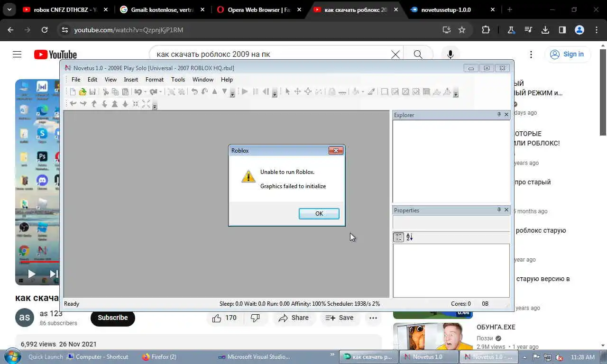Click the Tilt selection icon
Viewport: 607px width, 364px height.
pos(204,92)
